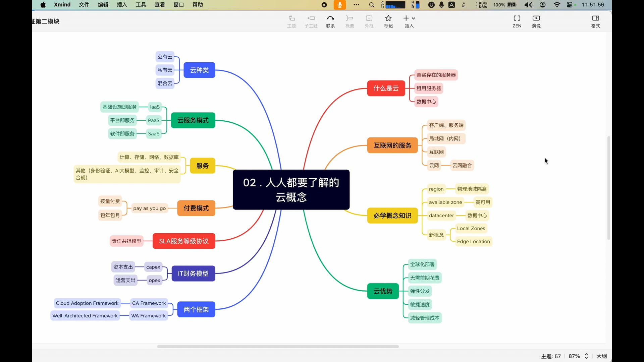Open the 插入 menu in menu bar
This screenshot has height=362, width=644.
pos(122,5)
